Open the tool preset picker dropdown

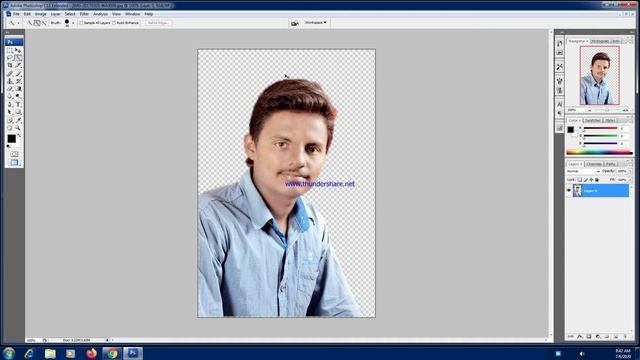(18, 23)
